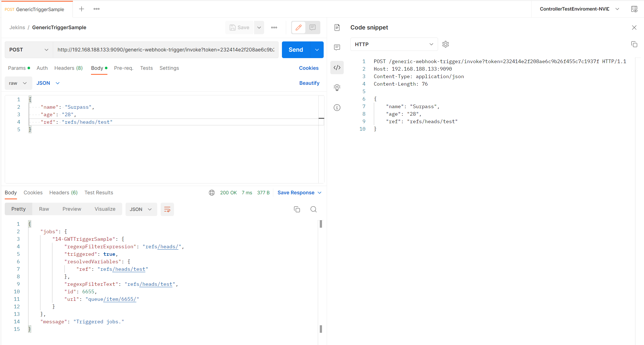Copy the response body icon
The height and width of the screenshot is (345, 644).
pyautogui.click(x=297, y=209)
